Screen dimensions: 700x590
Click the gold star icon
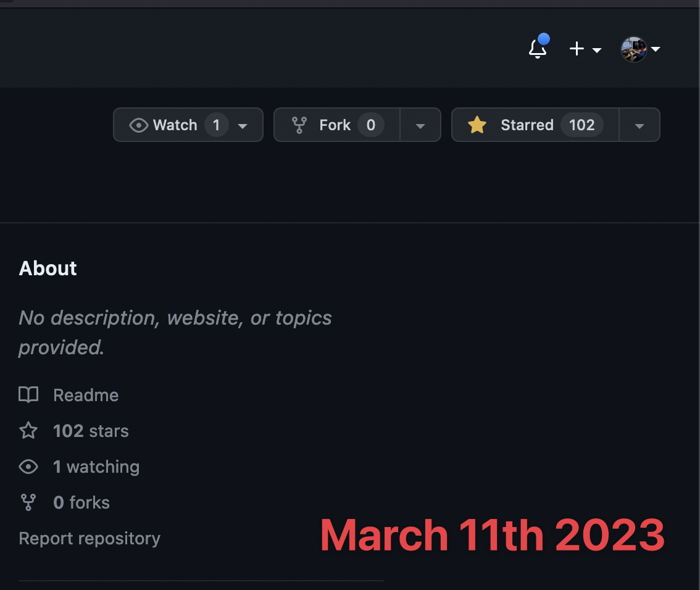(x=477, y=125)
